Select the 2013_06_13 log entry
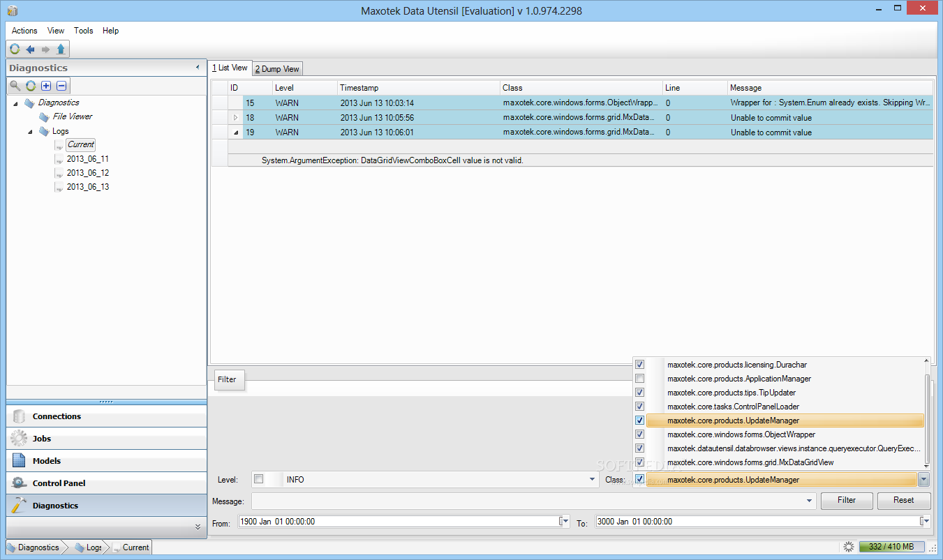Viewport: 943px width, 560px height. (x=88, y=187)
